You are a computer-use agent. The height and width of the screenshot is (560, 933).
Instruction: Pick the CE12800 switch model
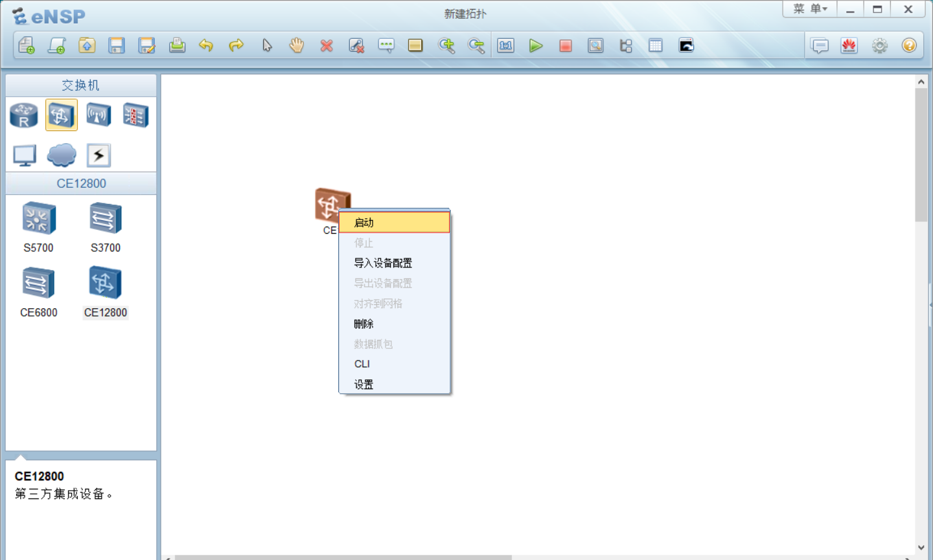click(106, 293)
